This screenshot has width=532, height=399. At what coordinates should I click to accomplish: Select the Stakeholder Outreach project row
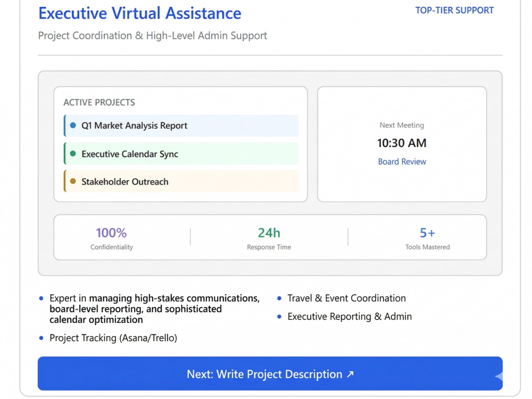point(181,181)
